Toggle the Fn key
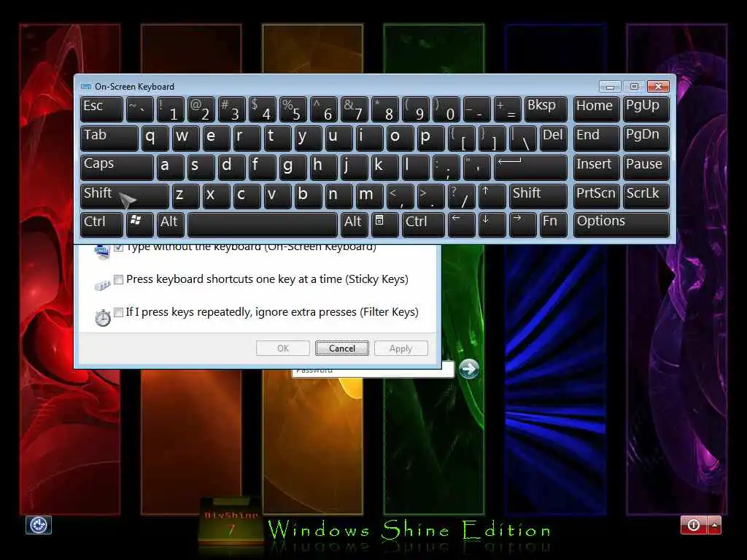 coord(553,224)
